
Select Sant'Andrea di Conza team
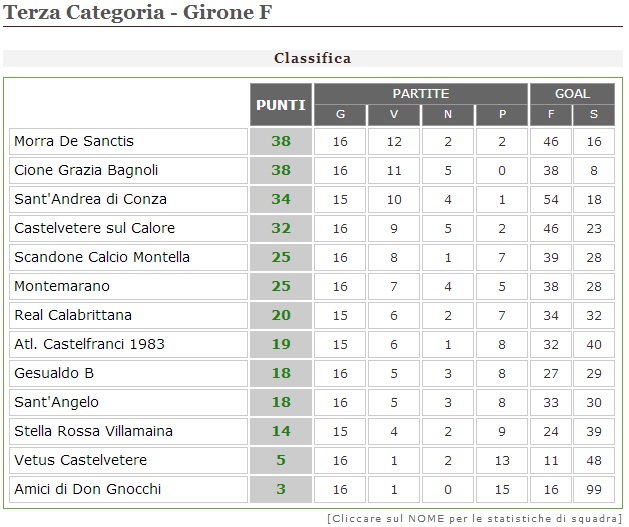click(90, 199)
